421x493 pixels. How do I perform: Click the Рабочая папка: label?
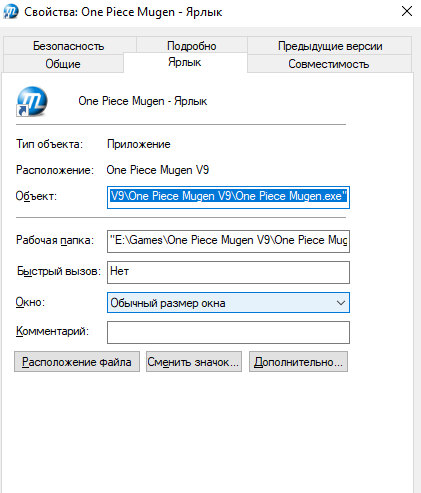(x=55, y=240)
